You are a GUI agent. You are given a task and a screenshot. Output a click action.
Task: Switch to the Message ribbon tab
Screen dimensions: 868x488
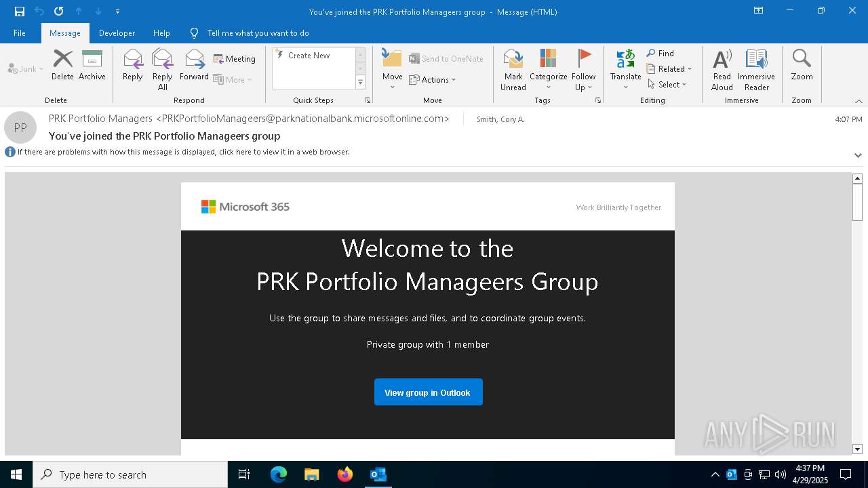pyautogui.click(x=65, y=33)
